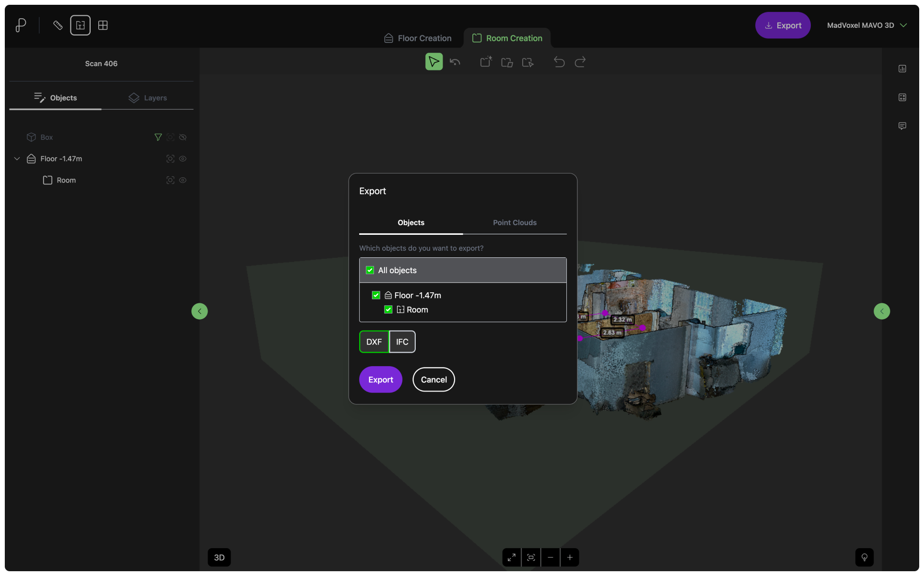Select the IFC export format
Viewport: 924px width, 576px height.
pos(402,342)
